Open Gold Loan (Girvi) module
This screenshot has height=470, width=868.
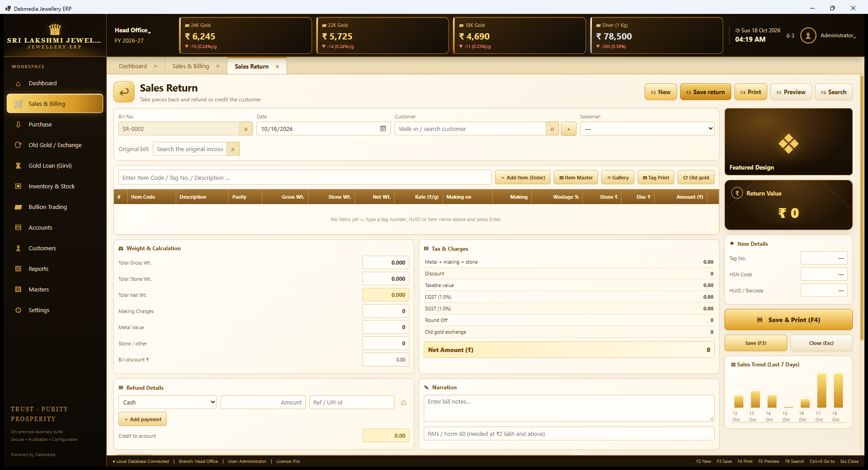click(x=55, y=165)
